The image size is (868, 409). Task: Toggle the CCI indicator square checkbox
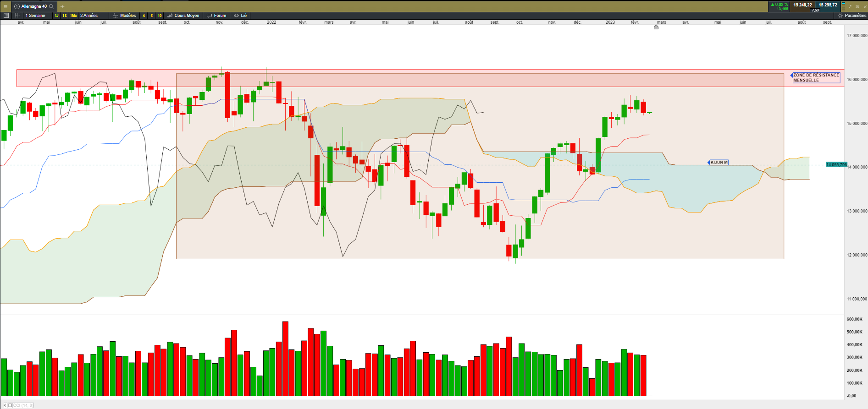(10, 405)
